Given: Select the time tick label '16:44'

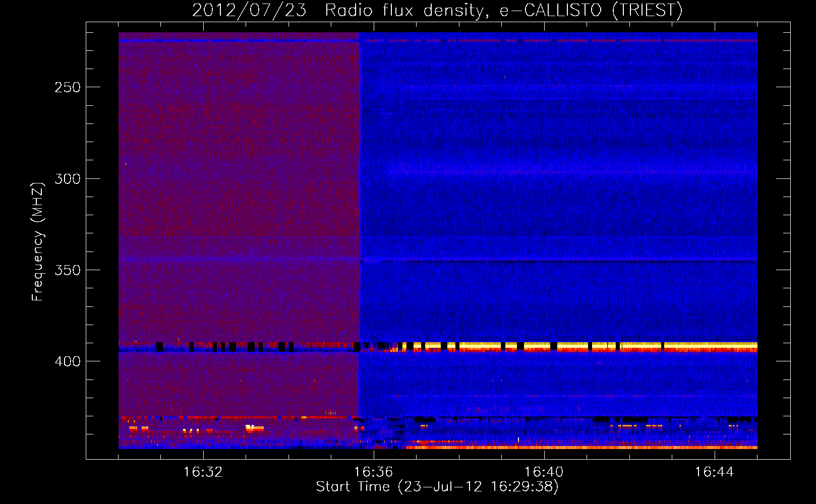Looking at the screenshot, I should coord(715,472).
